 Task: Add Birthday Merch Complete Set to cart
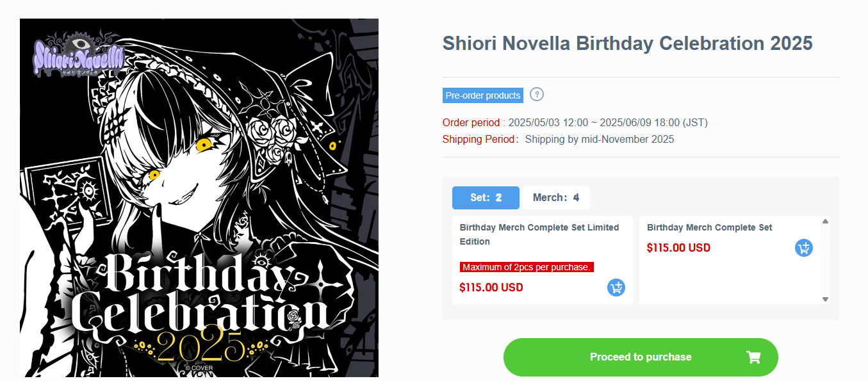(x=803, y=248)
